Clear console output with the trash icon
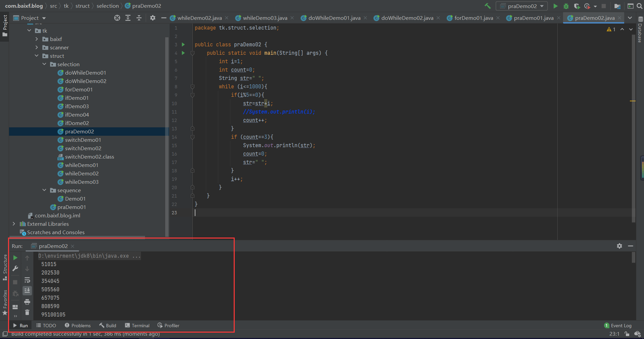Viewport: 644px width, 339px height. click(27, 312)
